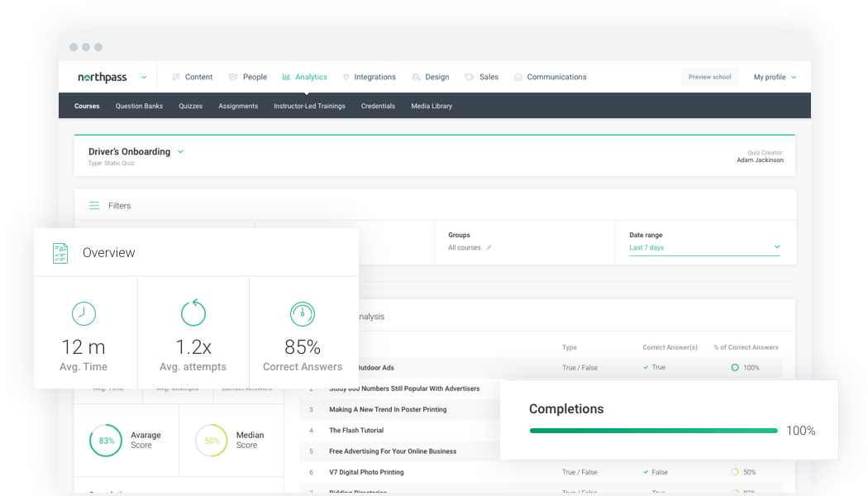This screenshot has width=868, height=496.
Task: Click the Filters sliders icon
Action: click(x=94, y=206)
